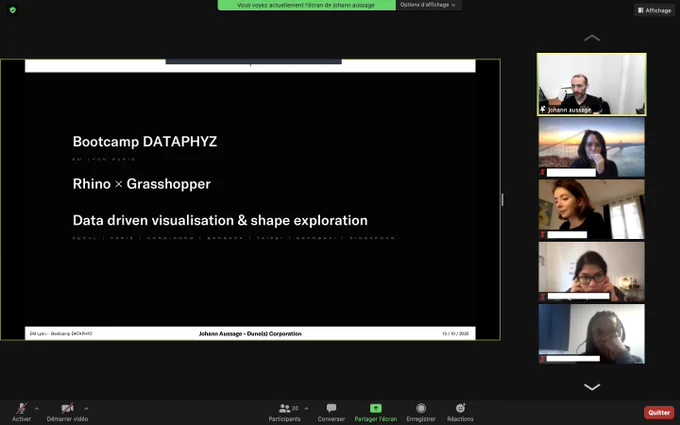Select the thumbnail of participant wearing glasses

[592, 272]
